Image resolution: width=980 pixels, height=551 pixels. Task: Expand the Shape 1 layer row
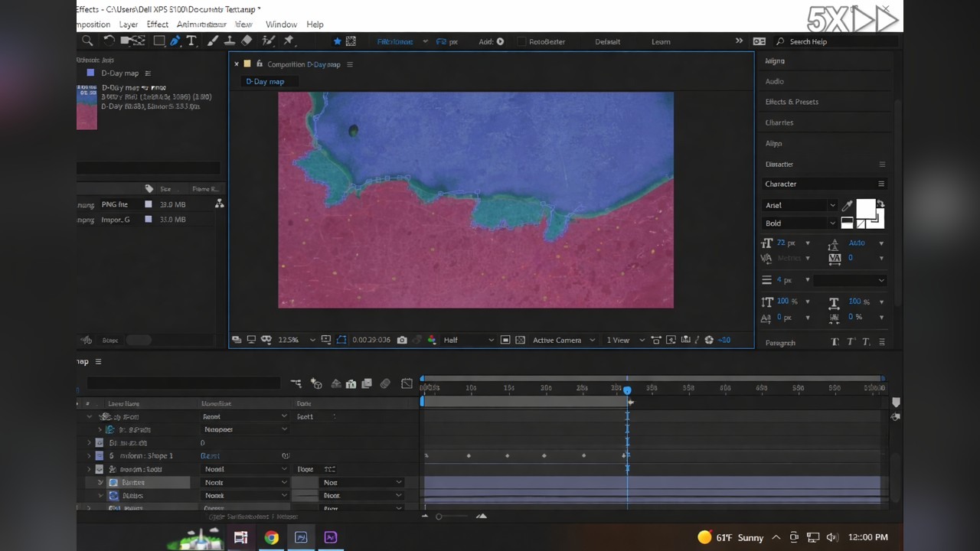[89, 456]
